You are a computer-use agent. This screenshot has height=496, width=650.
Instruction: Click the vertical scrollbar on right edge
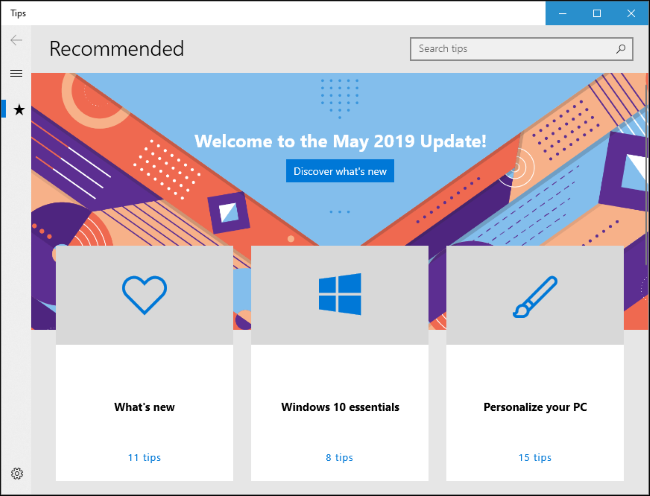coord(647,174)
